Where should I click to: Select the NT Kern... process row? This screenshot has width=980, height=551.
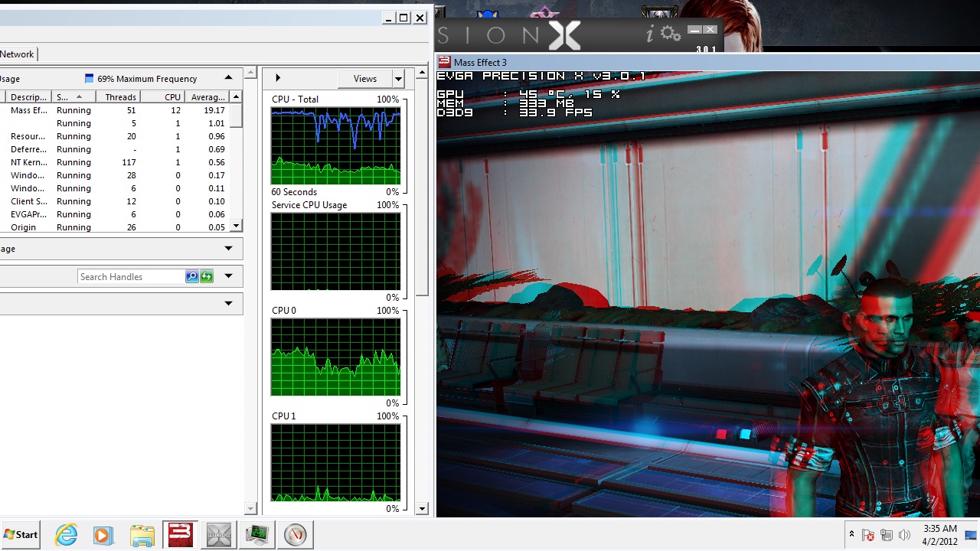click(115, 162)
